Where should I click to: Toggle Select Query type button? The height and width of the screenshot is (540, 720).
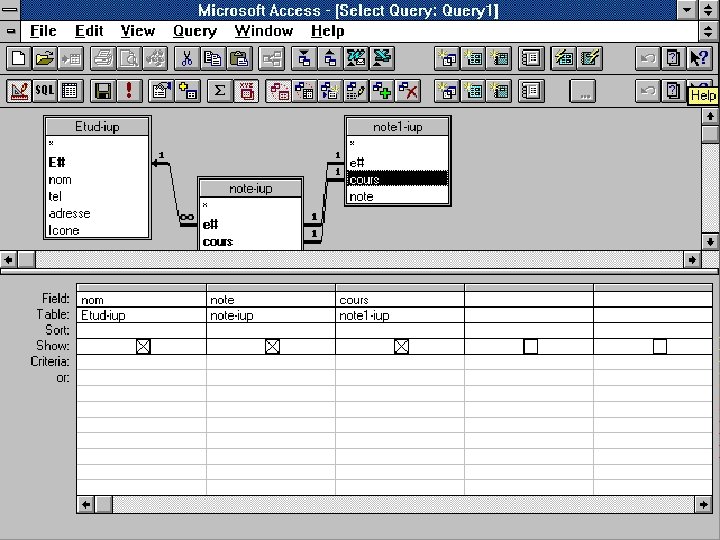pyautogui.click(x=278, y=90)
